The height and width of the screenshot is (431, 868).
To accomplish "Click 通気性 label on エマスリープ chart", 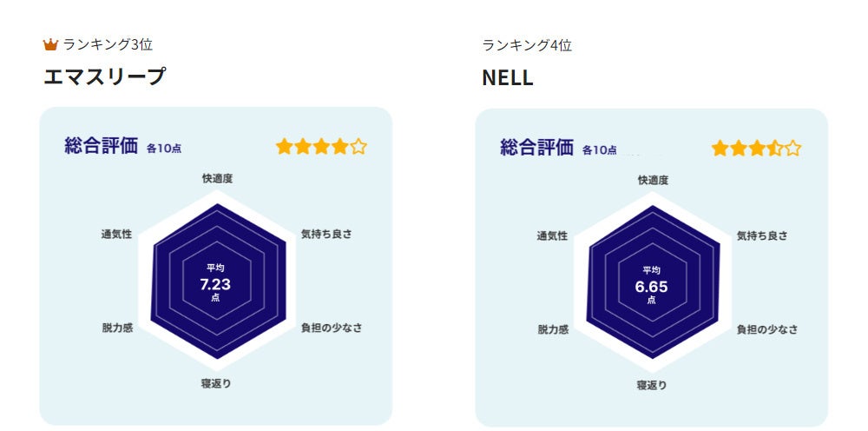I will (116, 234).
